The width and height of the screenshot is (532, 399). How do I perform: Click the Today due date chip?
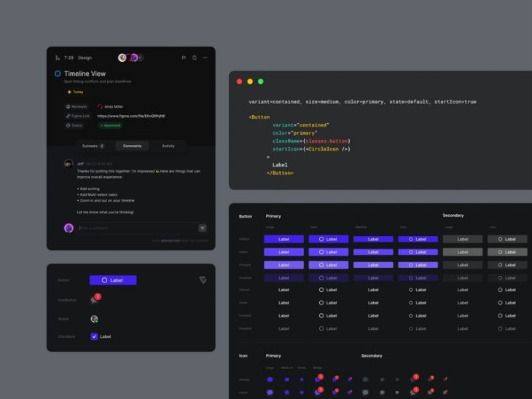[75, 92]
